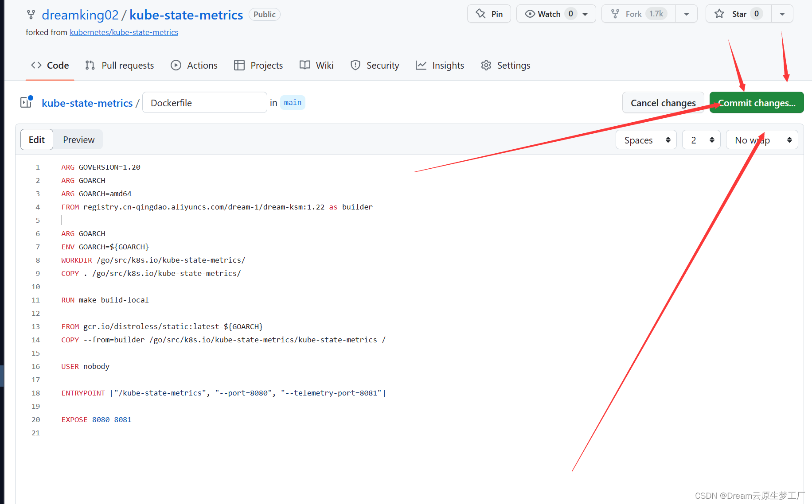
Task: Click the 'ARG GOARCH=amd64' line
Action: (x=97, y=194)
